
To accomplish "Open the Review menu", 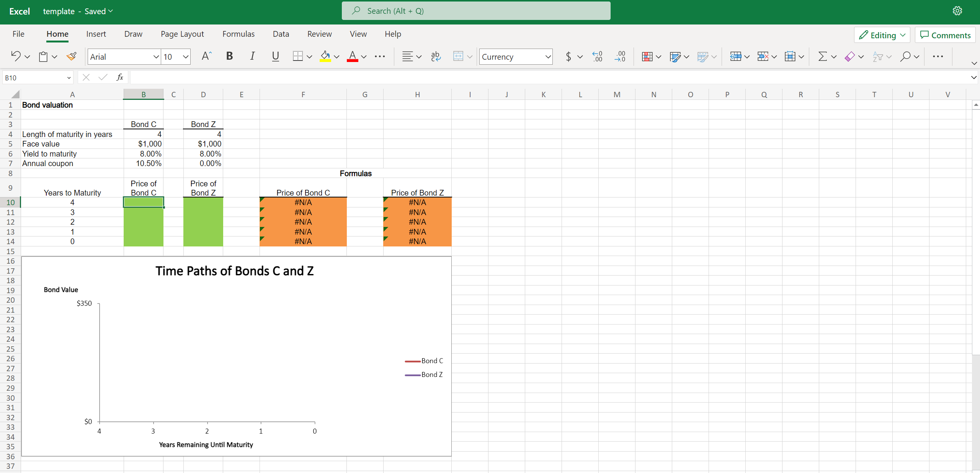I will coord(319,34).
